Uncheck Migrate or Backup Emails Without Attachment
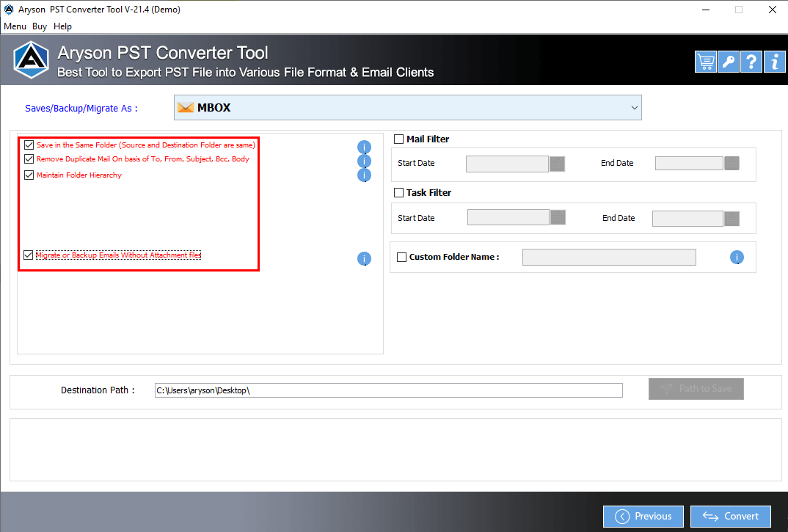The height and width of the screenshot is (532, 788). point(29,255)
